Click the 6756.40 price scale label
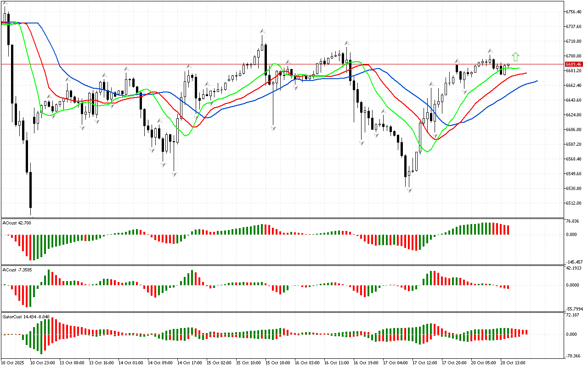The height and width of the screenshot is (368, 588). 574,12
